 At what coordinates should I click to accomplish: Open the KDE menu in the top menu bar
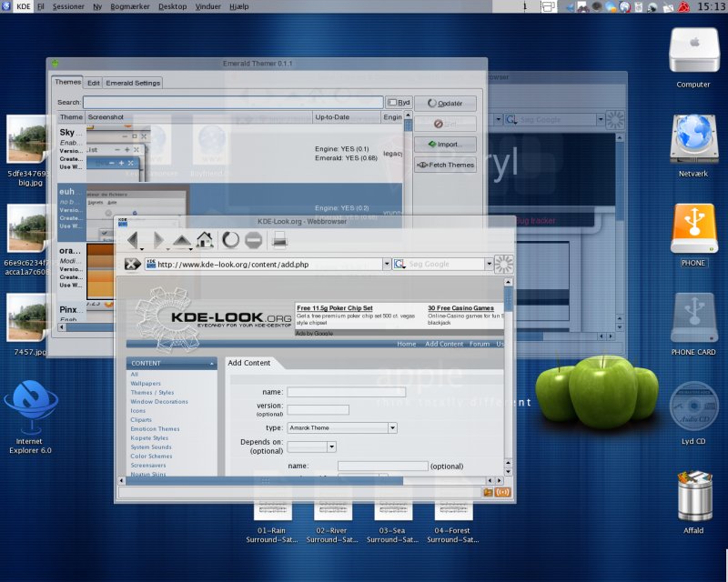(24, 6)
